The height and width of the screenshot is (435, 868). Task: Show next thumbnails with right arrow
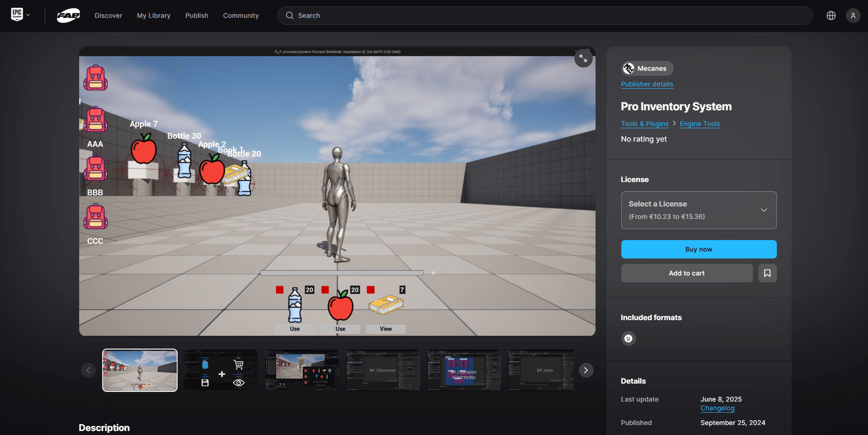pos(586,370)
